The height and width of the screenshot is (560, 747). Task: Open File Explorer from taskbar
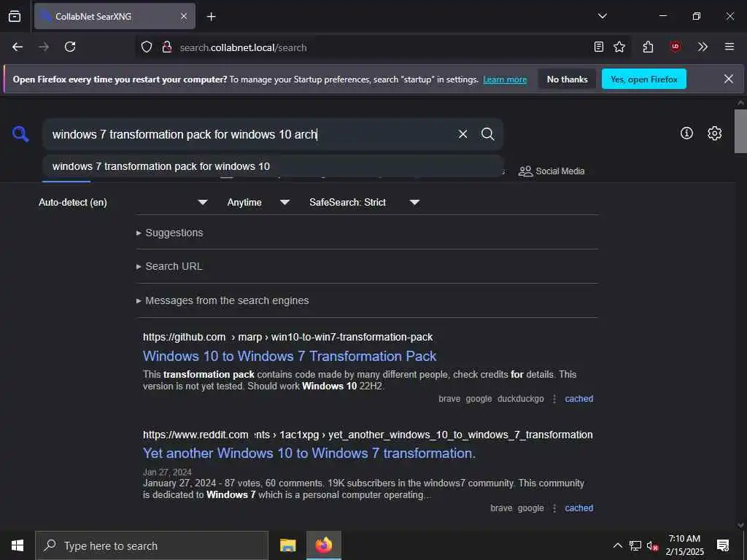pyautogui.click(x=287, y=545)
